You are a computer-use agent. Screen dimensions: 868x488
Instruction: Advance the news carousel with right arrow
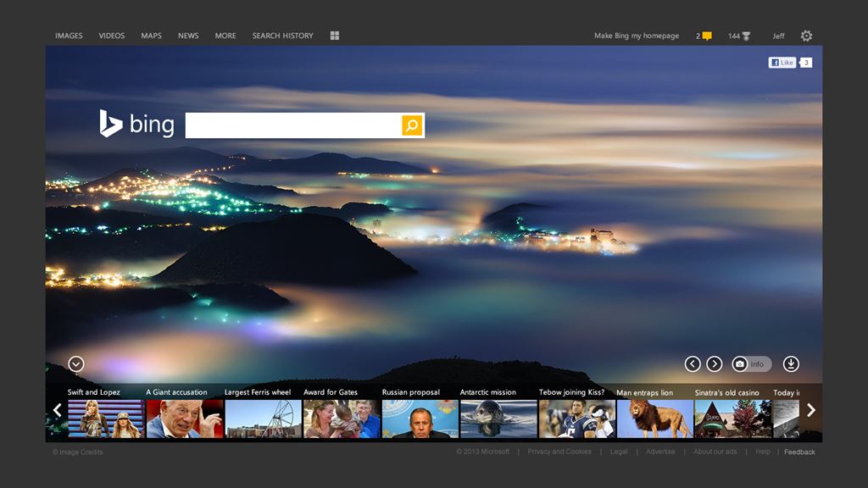(811, 410)
